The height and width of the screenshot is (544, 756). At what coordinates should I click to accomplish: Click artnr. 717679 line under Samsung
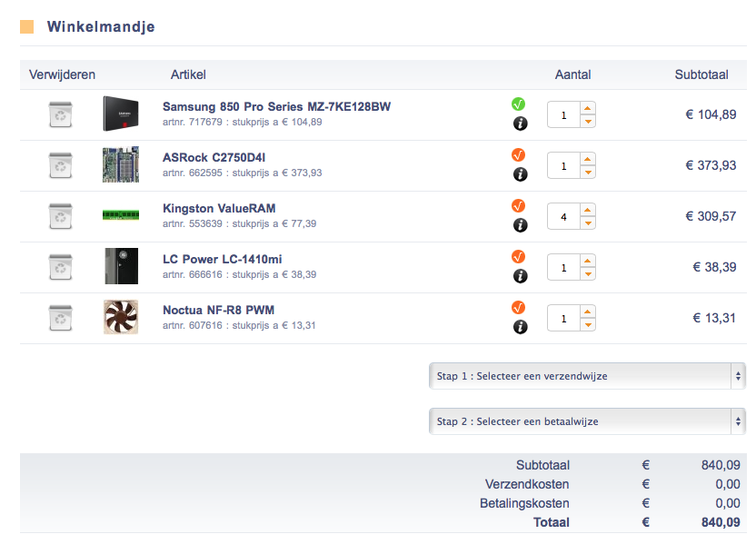point(242,122)
